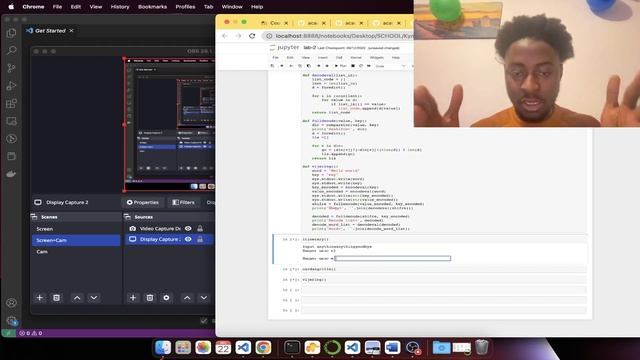
Task: Open Manage gear icon in VS Code
Action: [x=11, y=321]
